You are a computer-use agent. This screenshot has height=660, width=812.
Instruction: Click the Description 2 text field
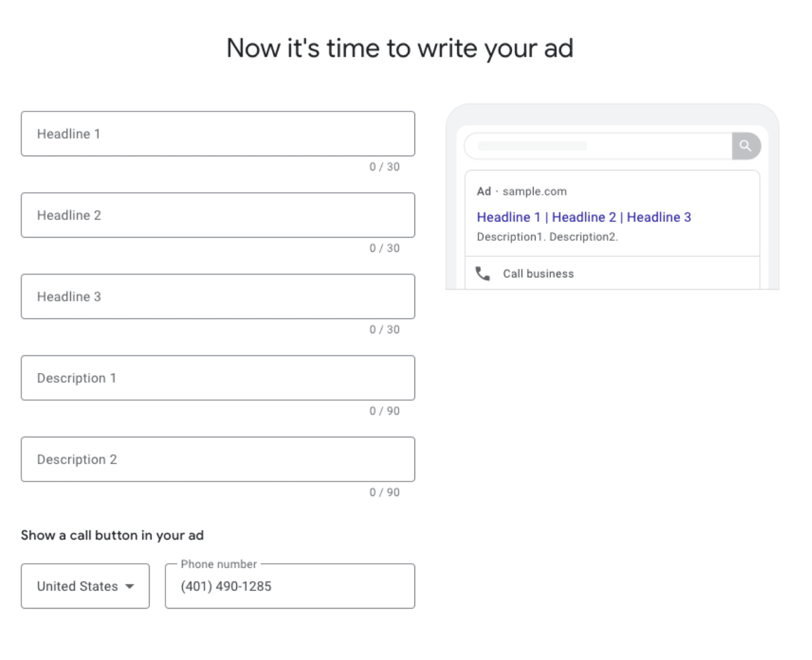pyautogui.click(x=218, y=459)
